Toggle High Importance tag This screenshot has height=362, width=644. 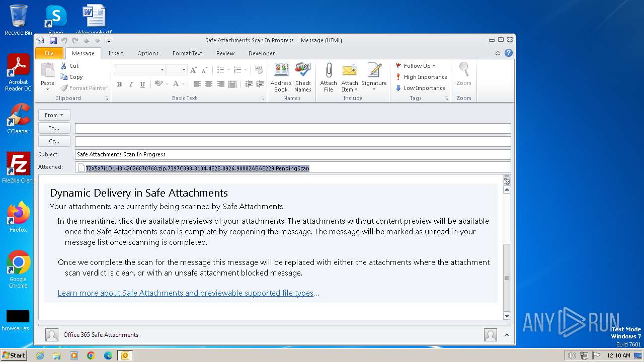(x=421, y=77)
